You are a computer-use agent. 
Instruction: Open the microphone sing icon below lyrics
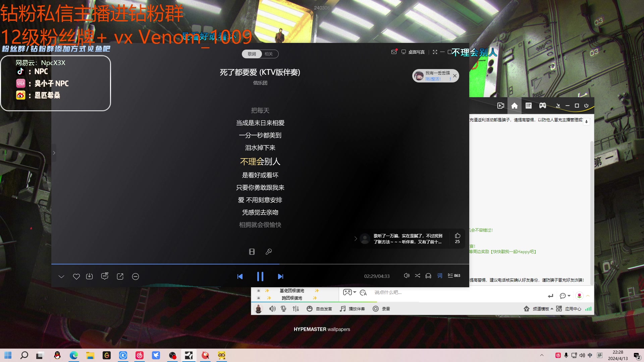(x=269, y=252)
